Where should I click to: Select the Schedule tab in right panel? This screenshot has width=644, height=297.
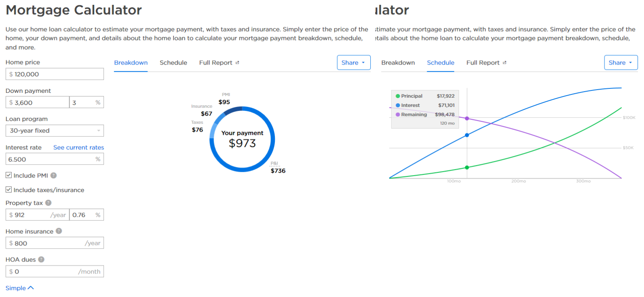(440, 63)
